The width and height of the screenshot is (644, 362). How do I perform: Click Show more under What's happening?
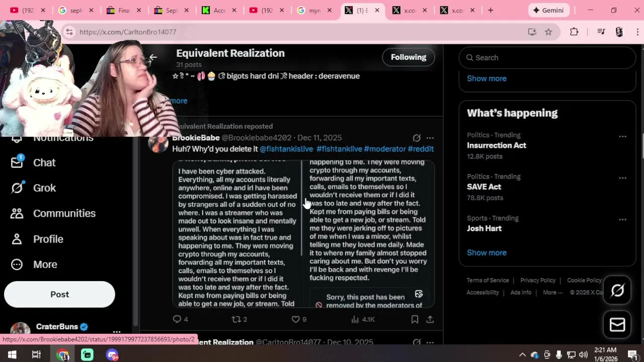click(x=487, y=253)
